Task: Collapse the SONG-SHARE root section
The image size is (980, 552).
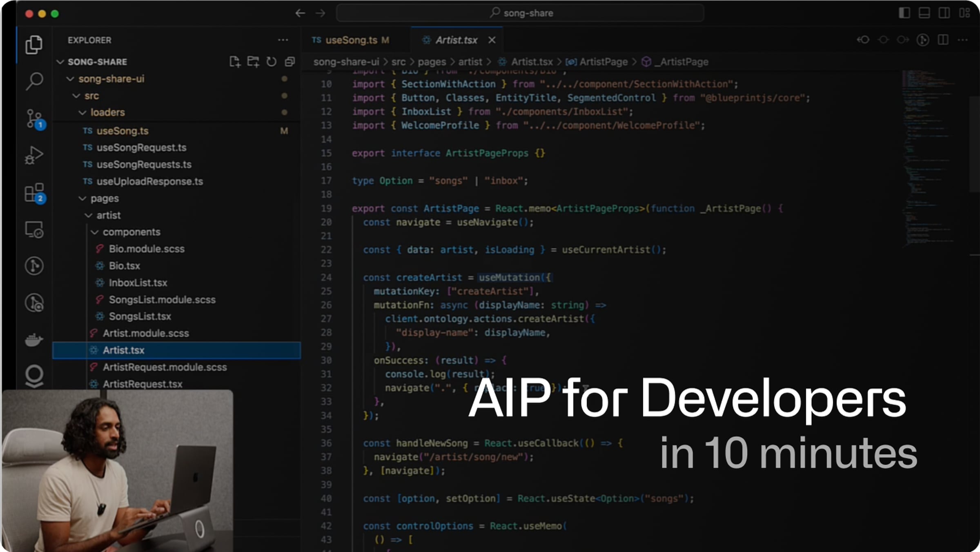Action: click(x=60, y=62)
